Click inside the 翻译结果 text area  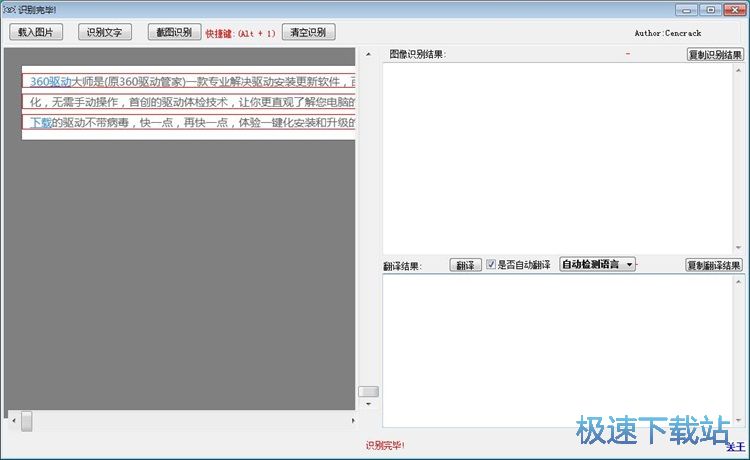558,350
